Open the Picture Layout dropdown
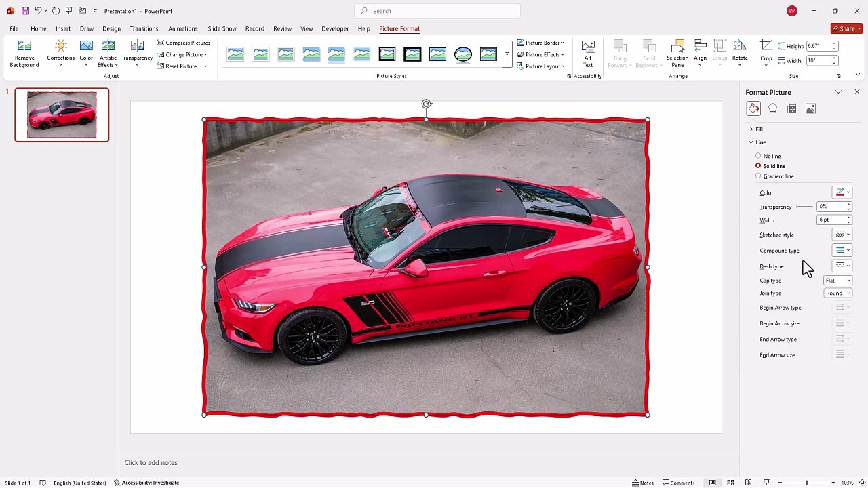The width and height of the screenshot is (868, 488). pyautogui.click(x=540, y=66)
